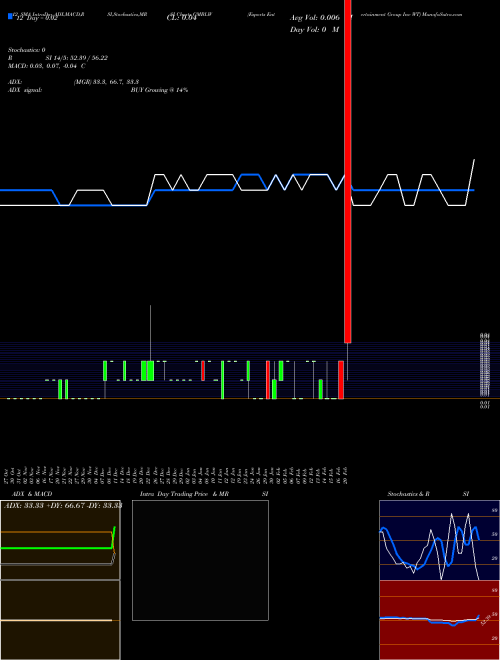
Task: Click the 'Stochastics & R' panel title
Action: 408,494
